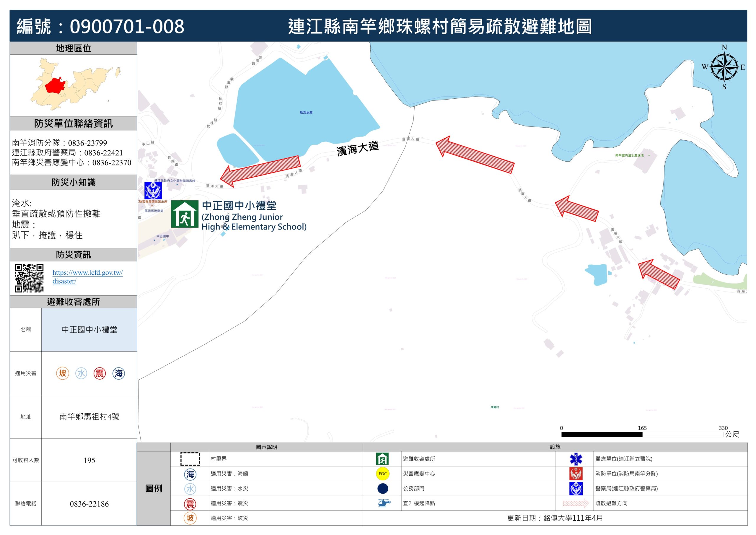756x535 pixels.
Task: Click the dashed village boundary symbol in legend
Action: click(x=190, y=458)
